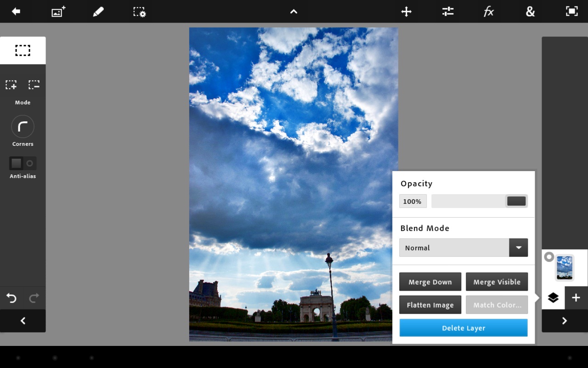The image size is (588, 368).
Task: Open the adjustments sliders icon
Action: 448,11
